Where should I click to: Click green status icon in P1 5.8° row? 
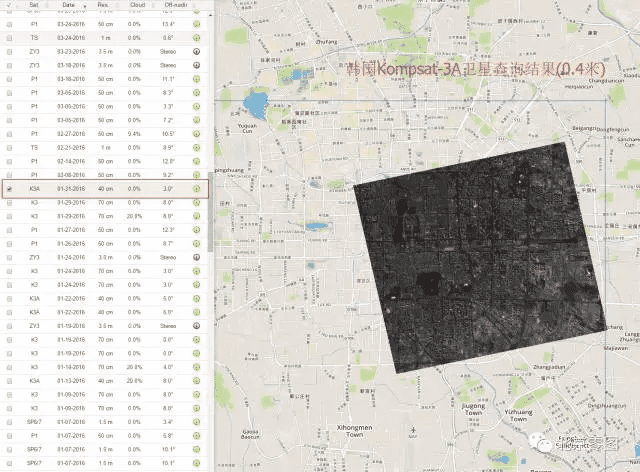(x=196, y=436)
